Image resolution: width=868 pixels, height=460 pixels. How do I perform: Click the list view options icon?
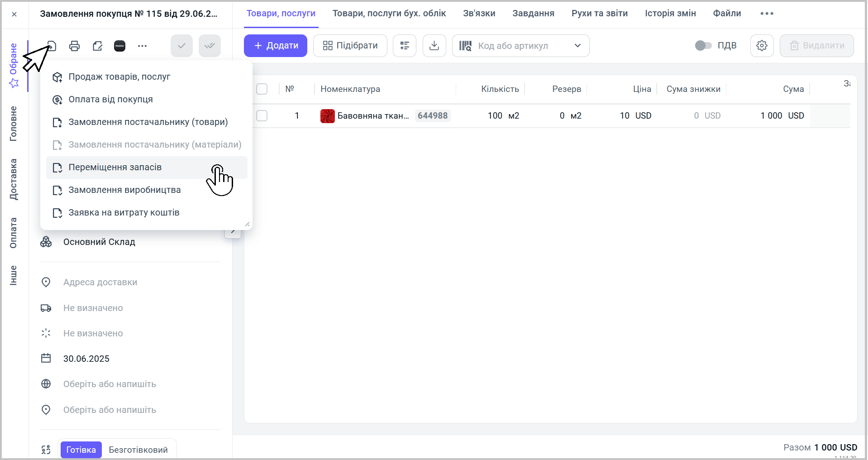click(404, 46)
